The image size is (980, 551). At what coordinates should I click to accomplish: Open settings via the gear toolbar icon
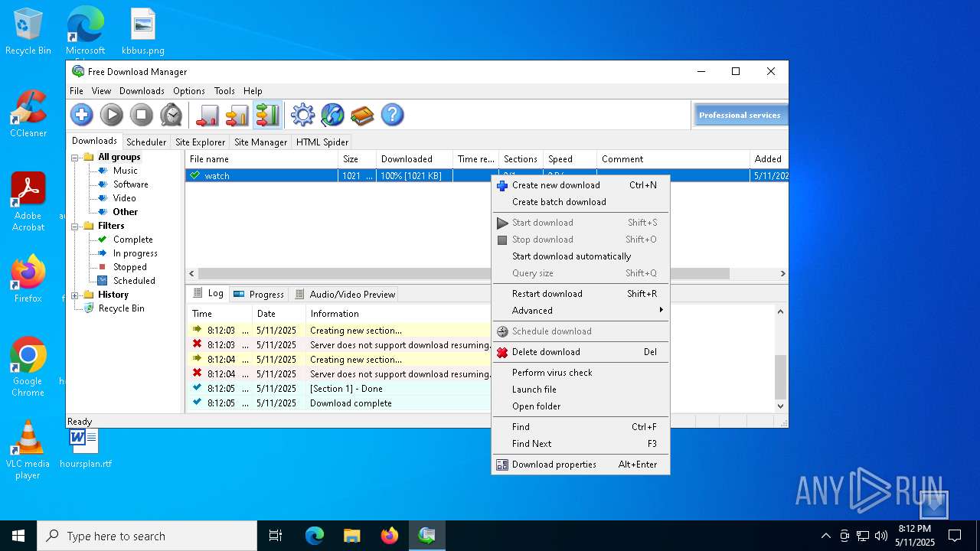(x=302, y=115)
